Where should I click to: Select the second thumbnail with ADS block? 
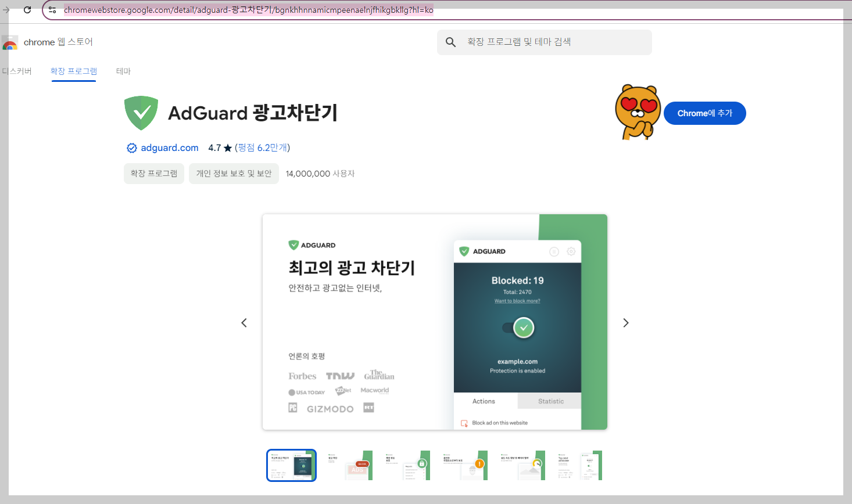click(x=349, y=465)
